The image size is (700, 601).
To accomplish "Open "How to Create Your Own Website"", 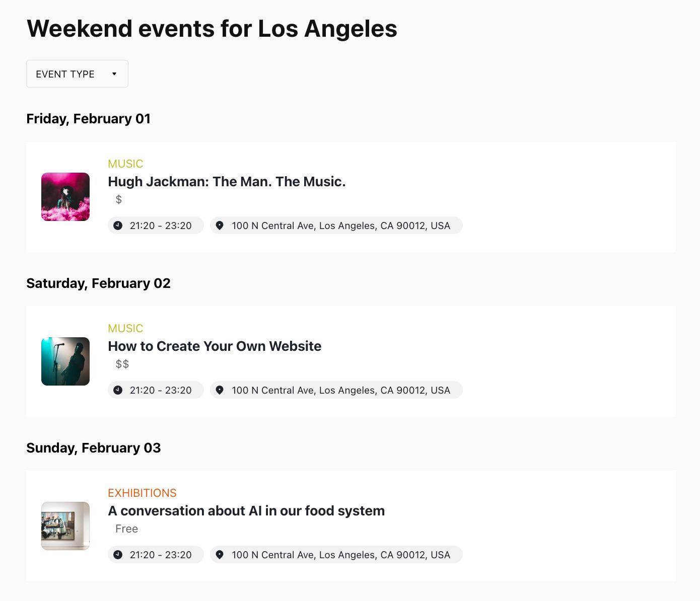I will click(215, 346).
